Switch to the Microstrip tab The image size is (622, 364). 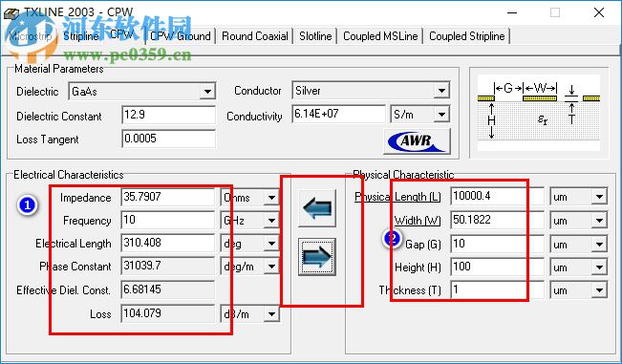[x=31, y=36]
